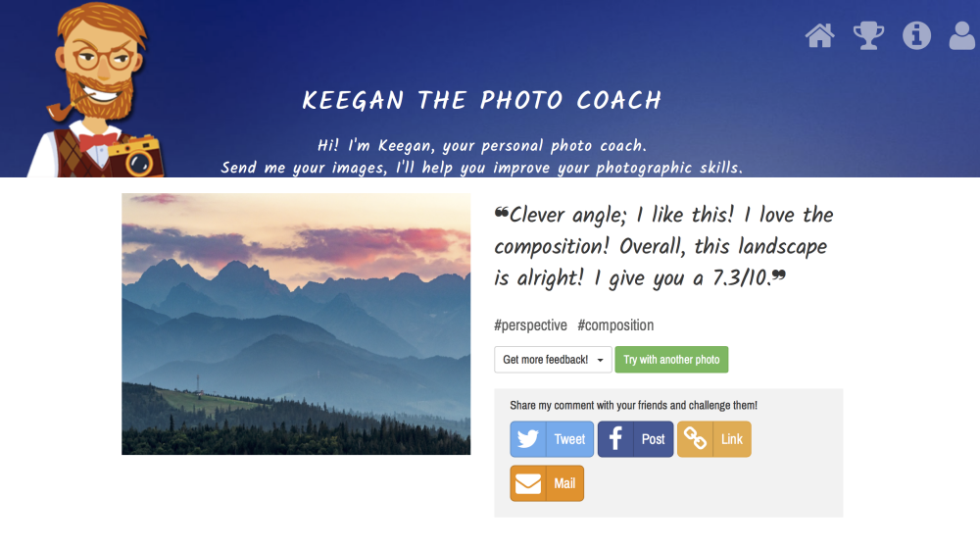Share via the Tweet button label
This screenshot has height=548, width=980.
coord(569,439)
